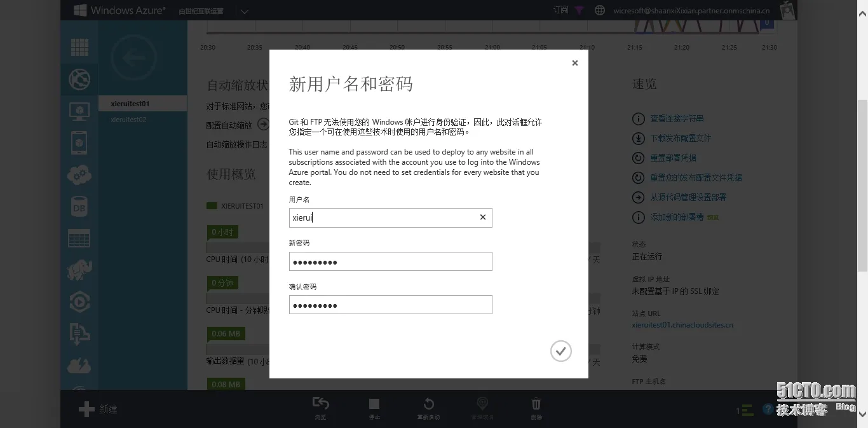Open the help question mark icon
Image resolution: width=868 pixels, height=428 pixels.
[768, 410]
